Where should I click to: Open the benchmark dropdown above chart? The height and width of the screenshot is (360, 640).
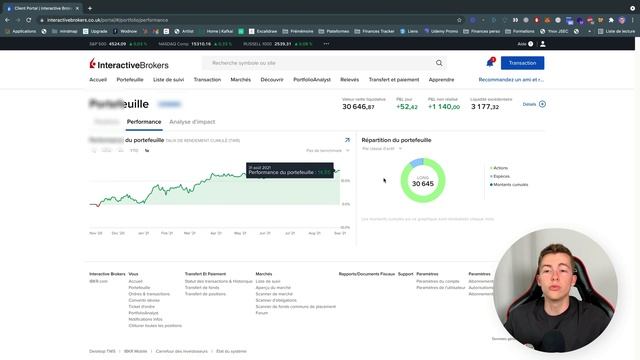pos(328,151)
